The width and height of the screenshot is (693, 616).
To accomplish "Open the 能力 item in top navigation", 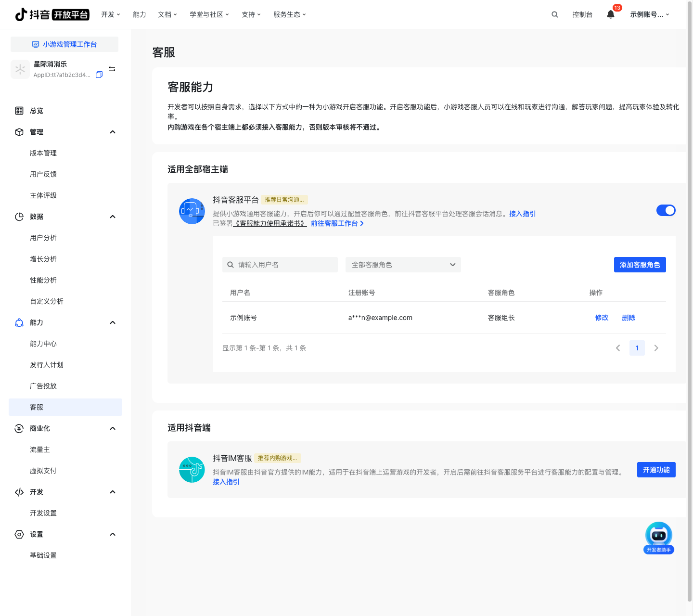I will coord(140,14).
